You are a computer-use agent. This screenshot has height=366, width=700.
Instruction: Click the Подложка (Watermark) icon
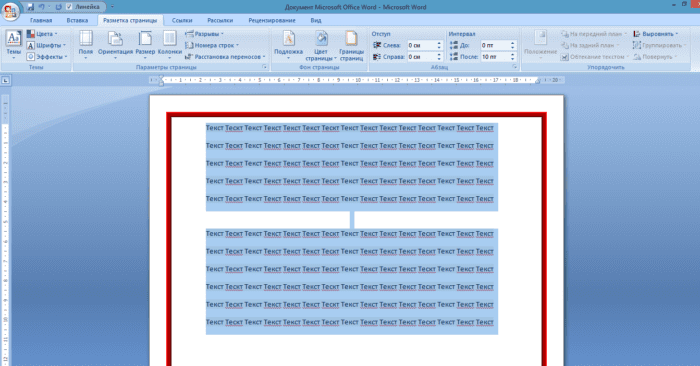[288, 44]
